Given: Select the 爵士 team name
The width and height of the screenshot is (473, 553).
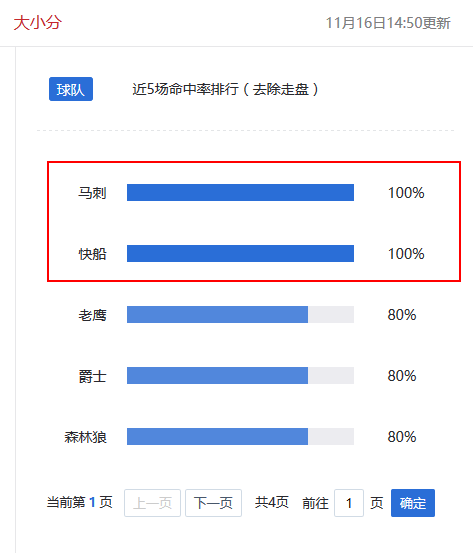Looking at the screenshot, I should 92,376.
